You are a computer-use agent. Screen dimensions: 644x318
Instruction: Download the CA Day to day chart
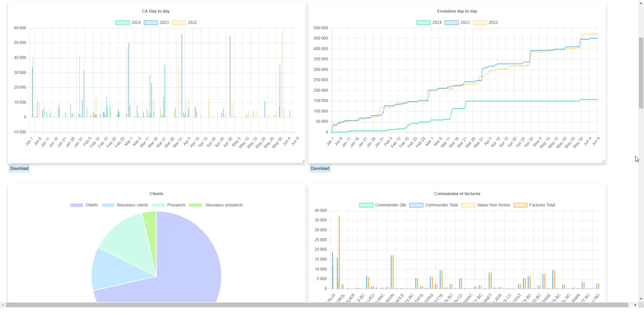coord(19,169)
